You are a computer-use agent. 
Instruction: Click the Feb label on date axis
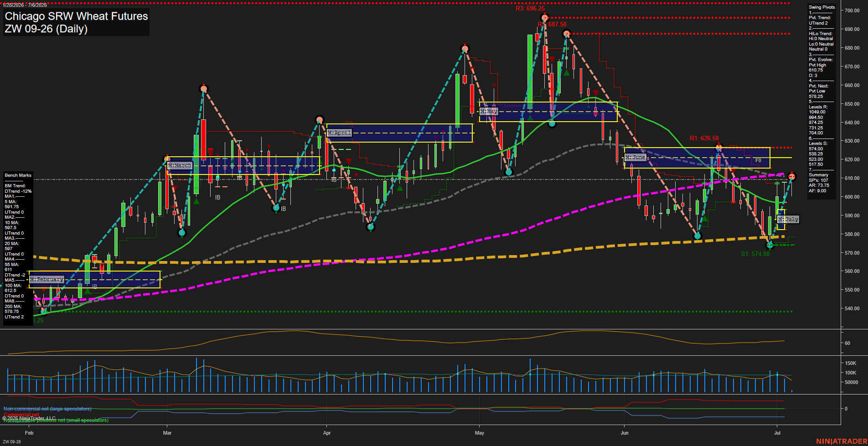pos(29,433)
